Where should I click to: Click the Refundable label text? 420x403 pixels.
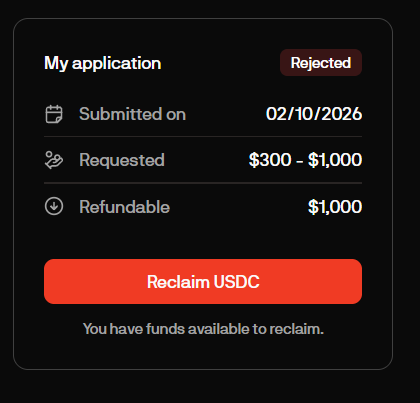pyautogui.click(x=124, y=207)
